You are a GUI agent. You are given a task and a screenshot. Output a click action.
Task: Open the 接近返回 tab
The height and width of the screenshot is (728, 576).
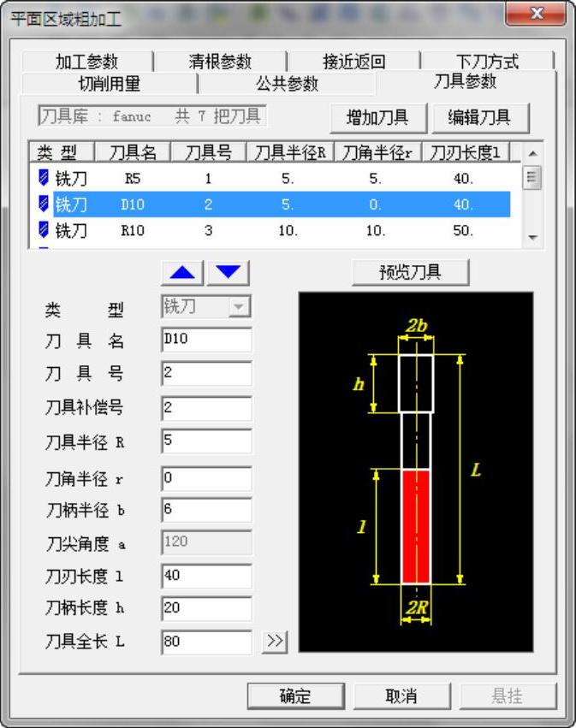(354, 62)
